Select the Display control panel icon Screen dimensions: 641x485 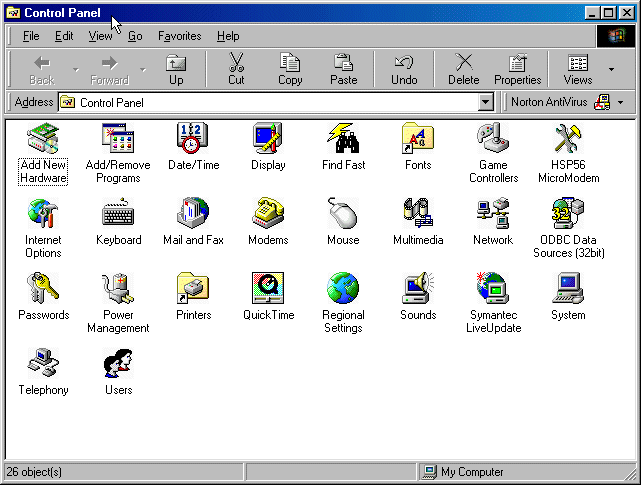point(268,138)
